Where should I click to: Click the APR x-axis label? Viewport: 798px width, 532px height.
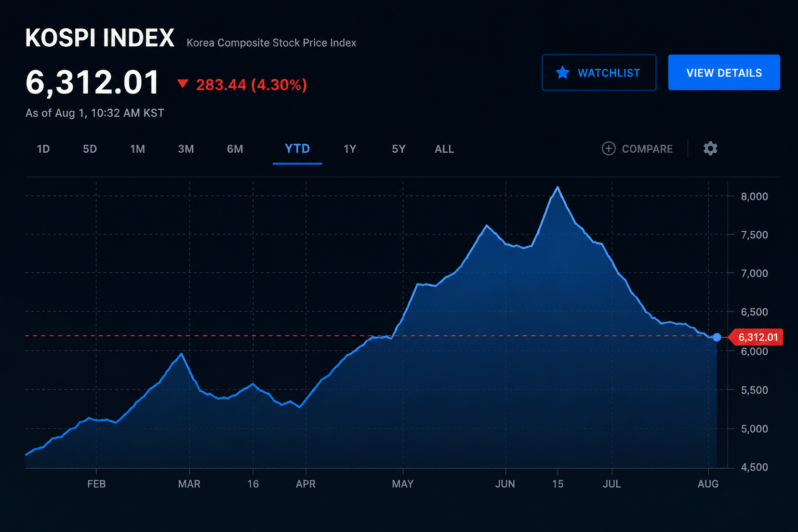click(305, 484)
